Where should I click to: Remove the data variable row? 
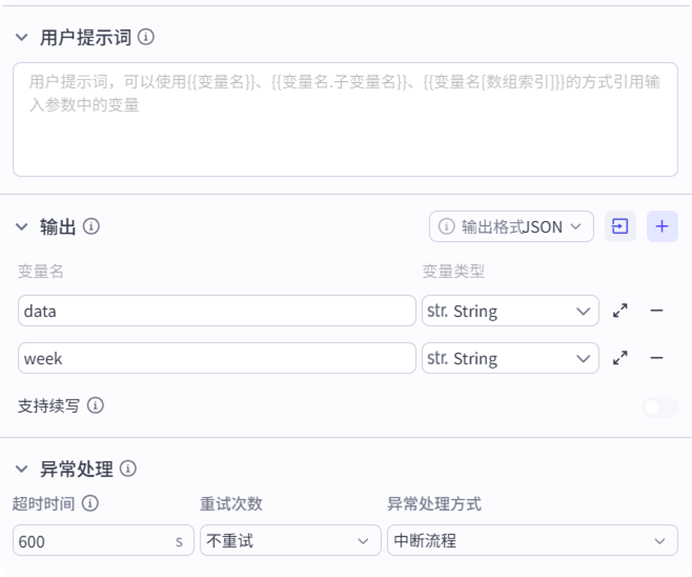(x=657, y=311)
